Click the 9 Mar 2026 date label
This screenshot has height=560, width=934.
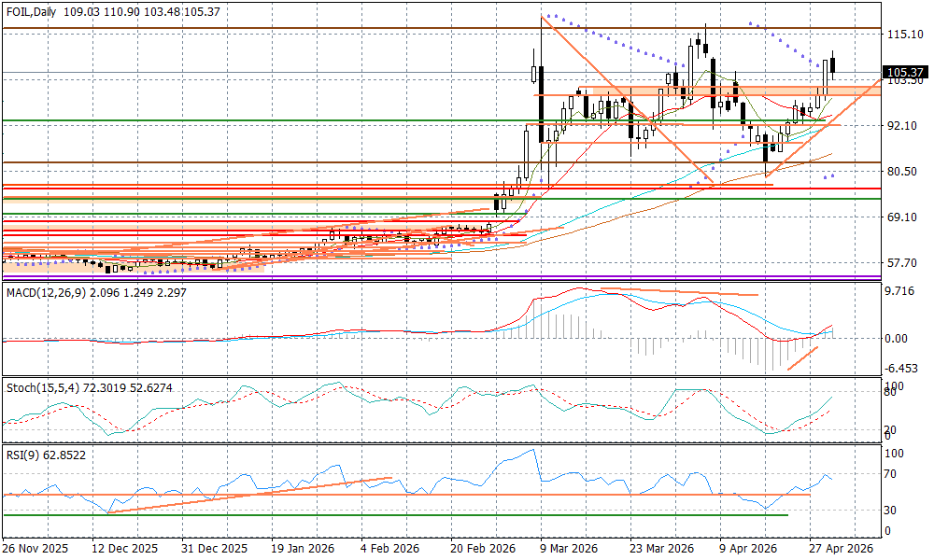[x=568, y=549]
